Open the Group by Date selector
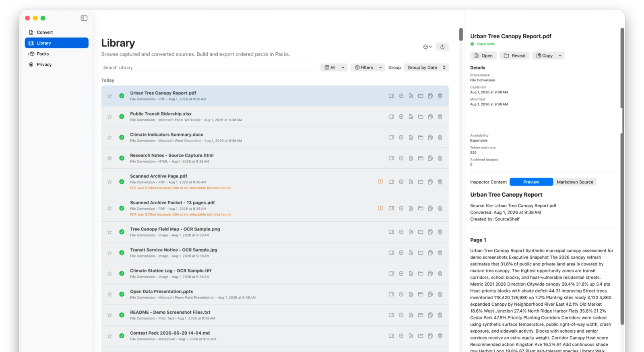Image resolution: width=644 pixels, height=352 pixels. point(426,68)
